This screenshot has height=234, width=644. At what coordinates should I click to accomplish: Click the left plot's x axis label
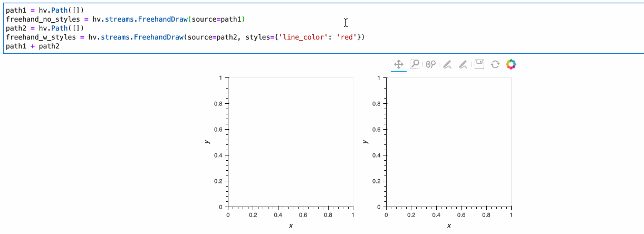[x=291, y=226]
